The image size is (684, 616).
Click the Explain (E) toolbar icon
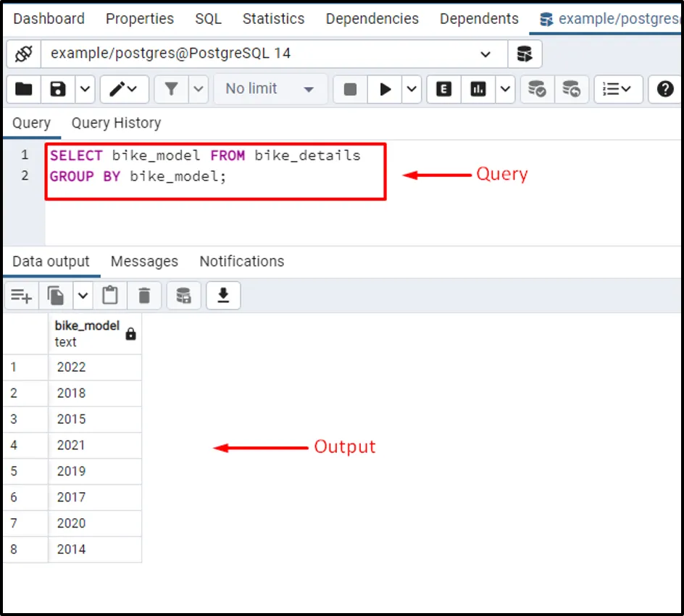[x=443, y=89]
